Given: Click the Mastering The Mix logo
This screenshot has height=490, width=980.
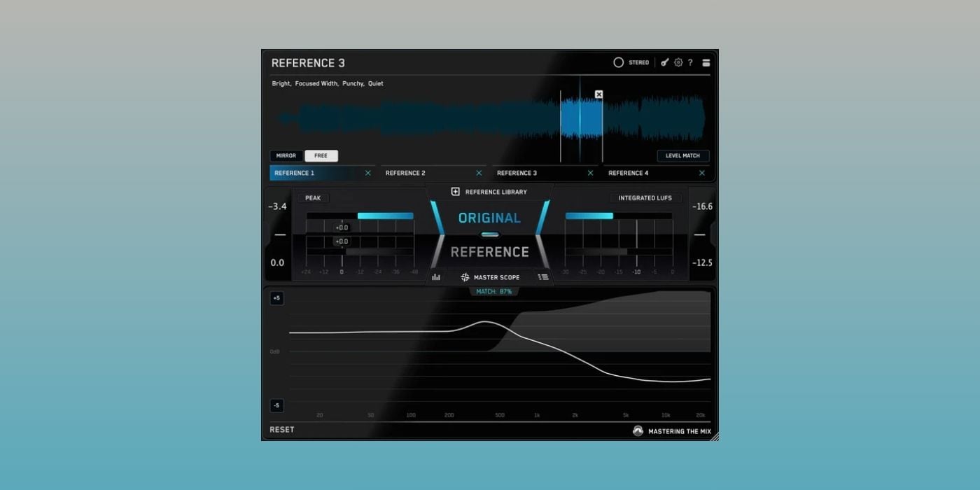Looking at the screenshot, I should point(638,431).
